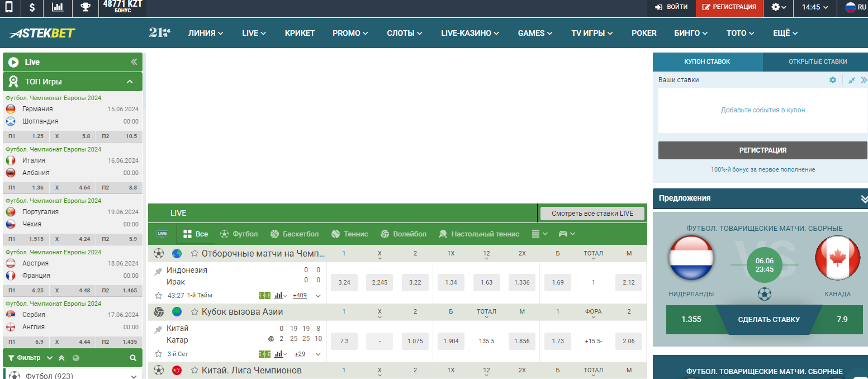Open the ЛИНИЯ dropdown menu
This screenshot has height=379, width=868.
206,33
